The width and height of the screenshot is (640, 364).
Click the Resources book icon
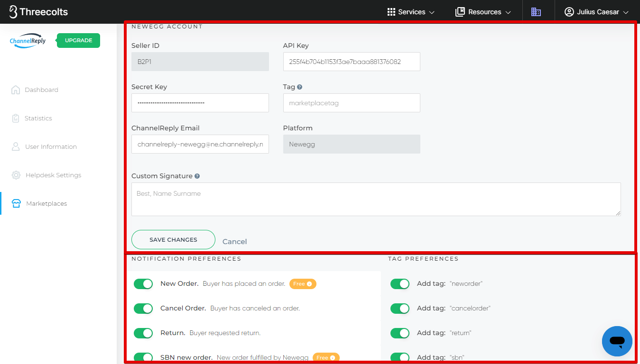click(460, 12)
